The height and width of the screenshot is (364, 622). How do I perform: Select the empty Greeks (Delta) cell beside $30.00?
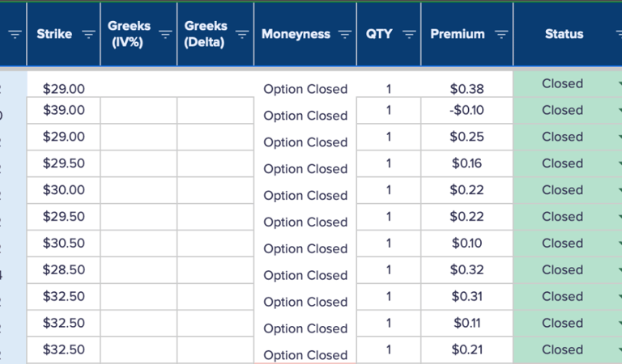pyautogui.click(x=215, y=190)
